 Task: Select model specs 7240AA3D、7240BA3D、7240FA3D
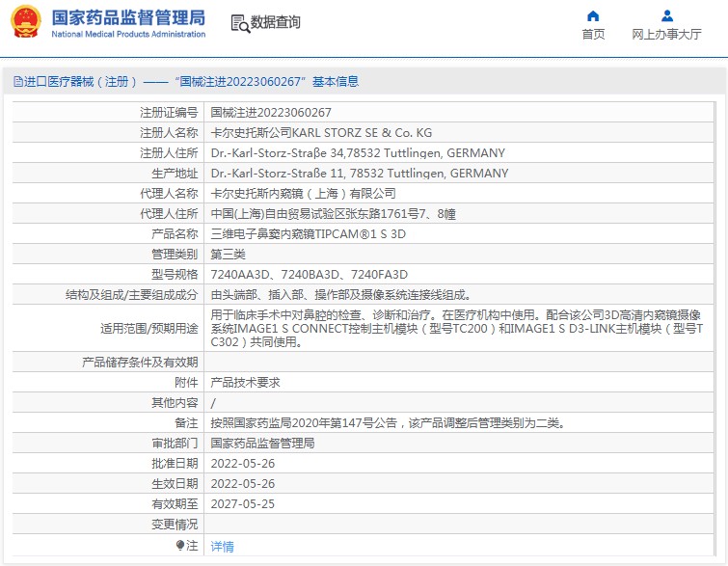[310, 275]
